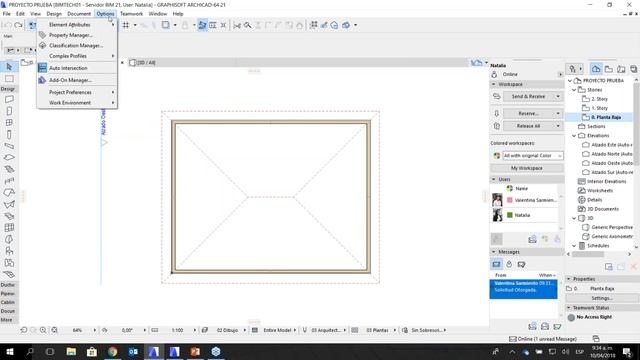Open Windows Start menu on the taskbar

tap(9, 351)
